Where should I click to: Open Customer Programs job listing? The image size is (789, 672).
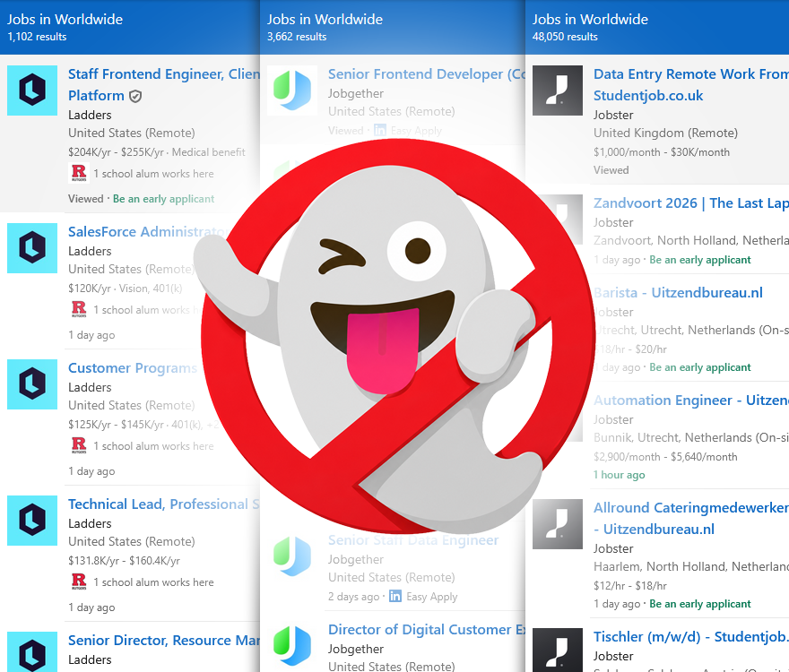click(133, 368)
